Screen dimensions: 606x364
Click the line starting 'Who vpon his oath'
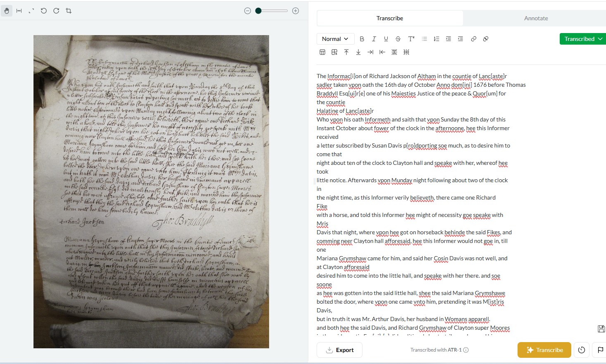click(x=411, y=119)
